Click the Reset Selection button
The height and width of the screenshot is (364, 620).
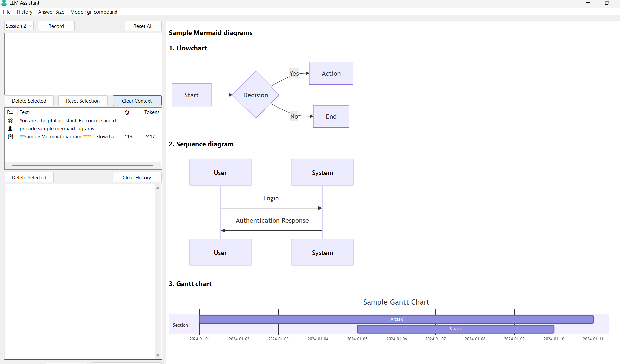point(83,101)
